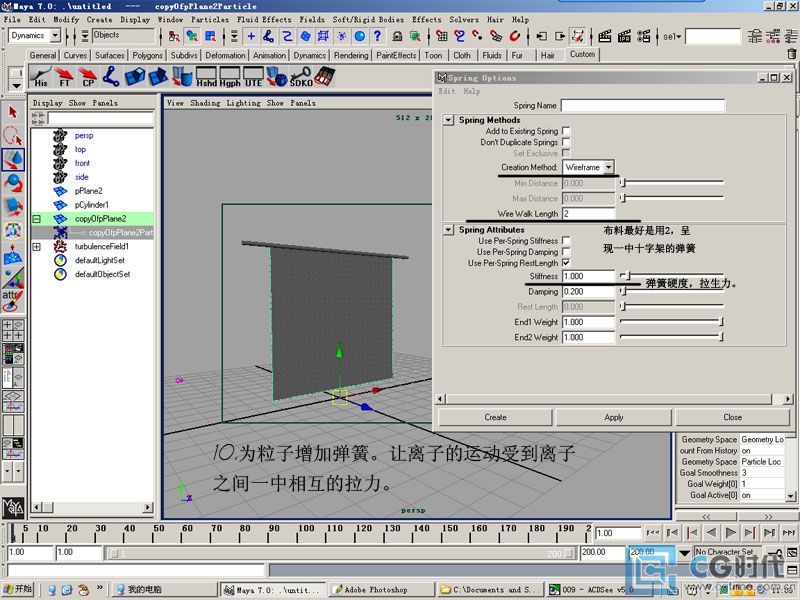
Task: Select pPlane2 in the outliner
Action: pyautogui.click(x=88, y=191)
